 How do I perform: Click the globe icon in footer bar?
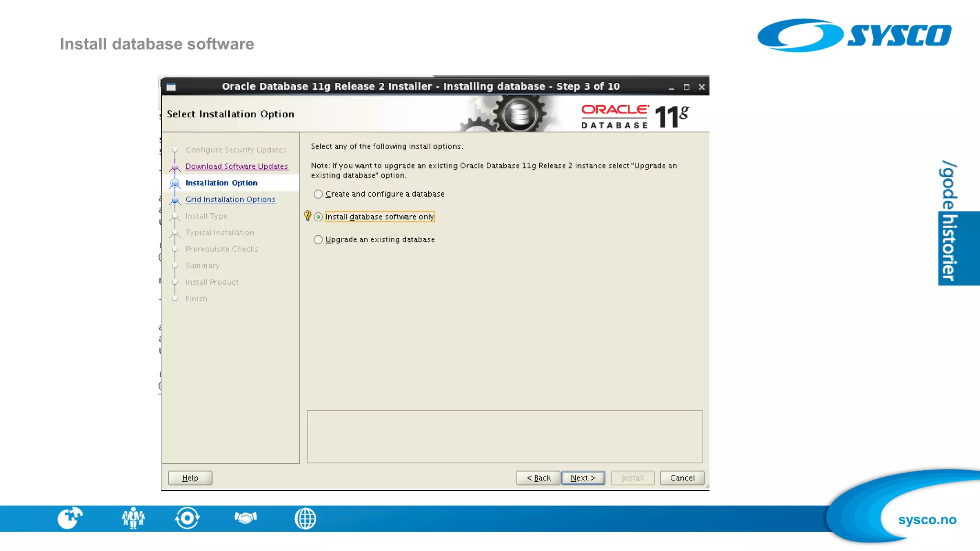305,518
